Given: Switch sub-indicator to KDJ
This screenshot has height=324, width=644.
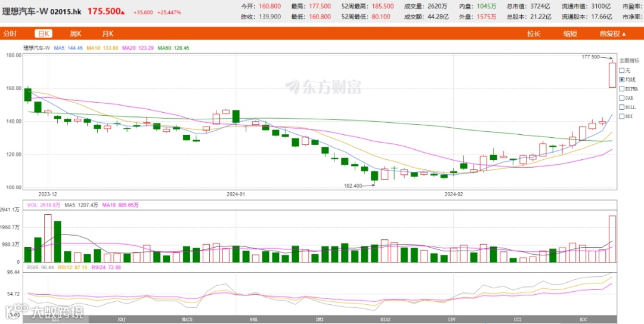Looking at the screenshot, I should point(122,319).
